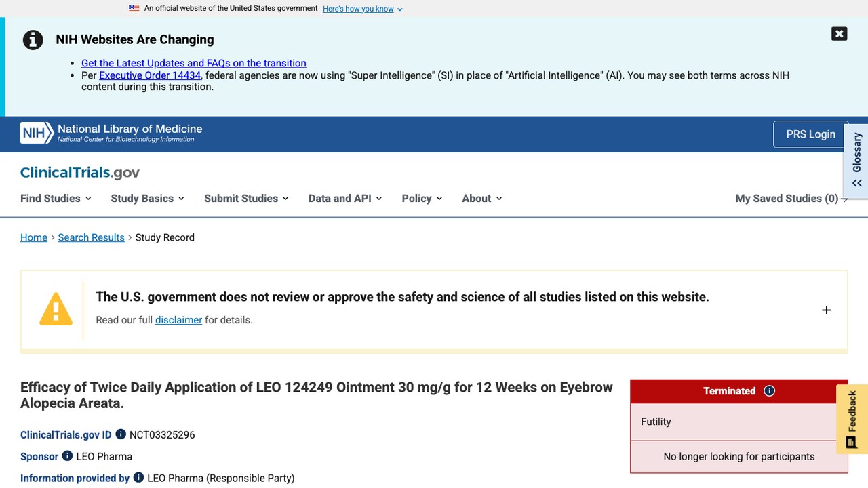
Task: Open the Executive Order 14434 link
Action: [x=150, y=75]
